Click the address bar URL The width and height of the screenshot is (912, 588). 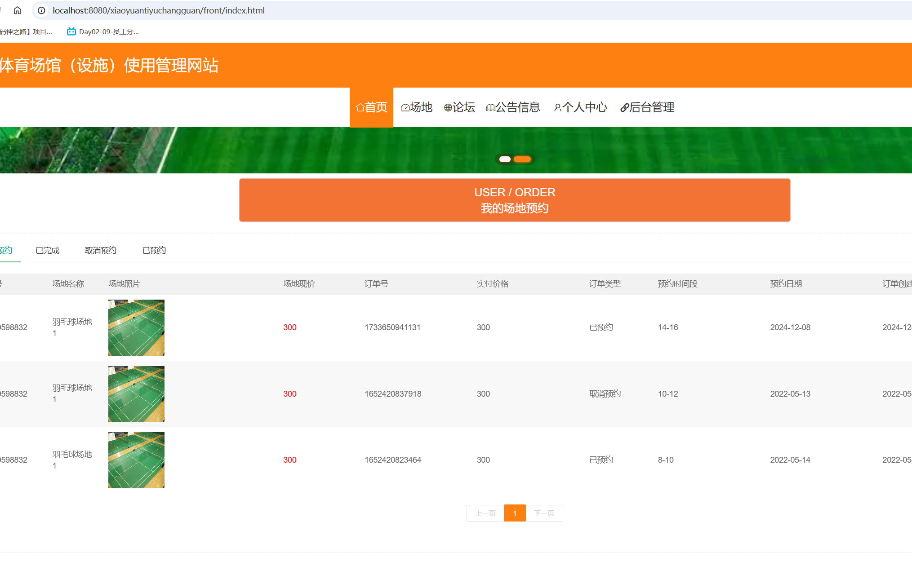point(158,10)
